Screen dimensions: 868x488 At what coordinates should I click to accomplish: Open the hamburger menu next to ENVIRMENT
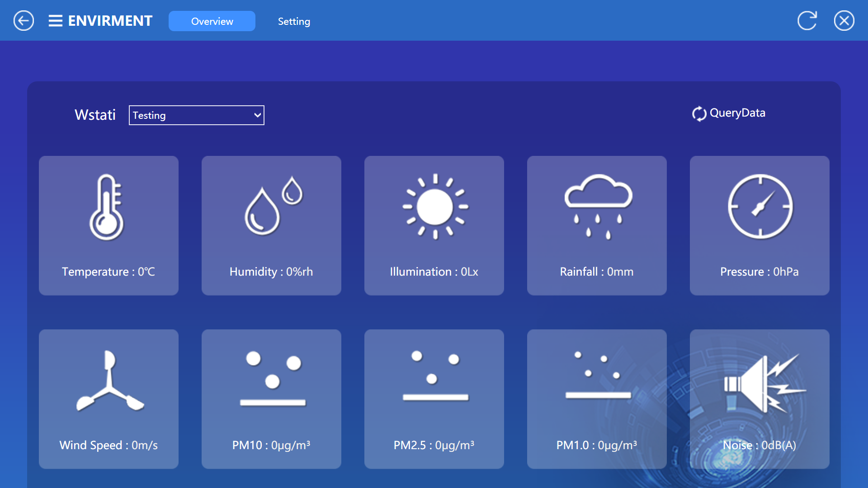(x=56, y=21)
